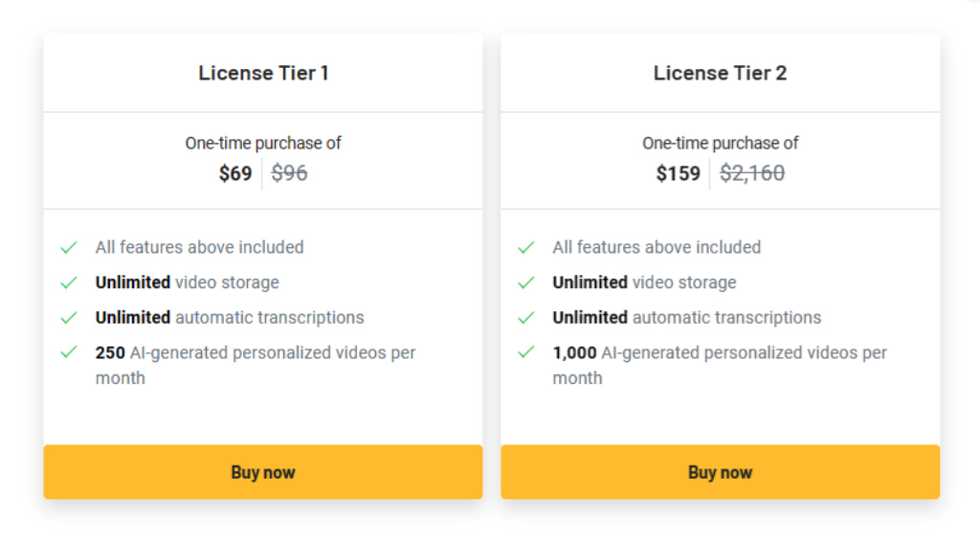Click the crossed-out $2,160 original price
The height and width of the screenshot is (544, 980).
(752, 173)
